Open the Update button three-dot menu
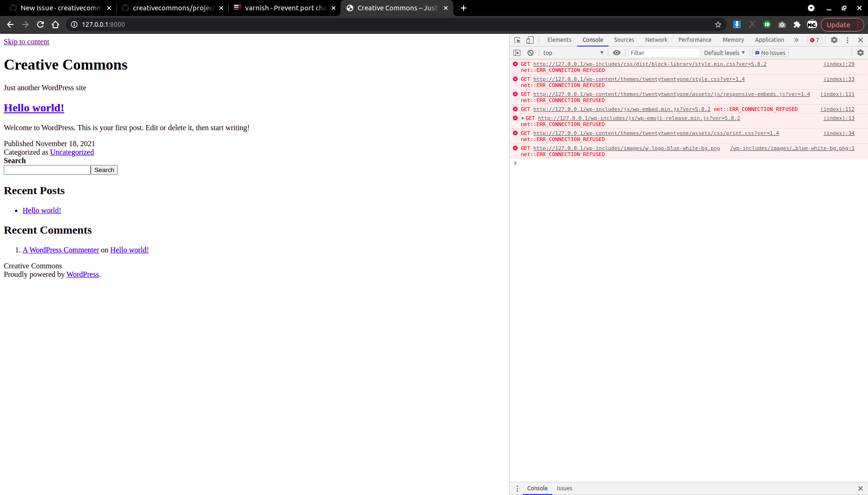The width and height of the screenshot is (868, 495). 858,24
